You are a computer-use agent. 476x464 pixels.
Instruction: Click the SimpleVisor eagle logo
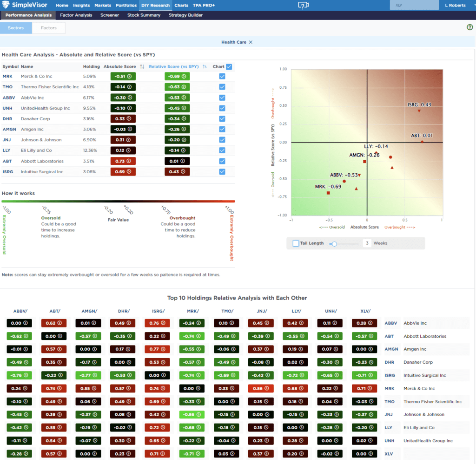click(x=6, y=5)
